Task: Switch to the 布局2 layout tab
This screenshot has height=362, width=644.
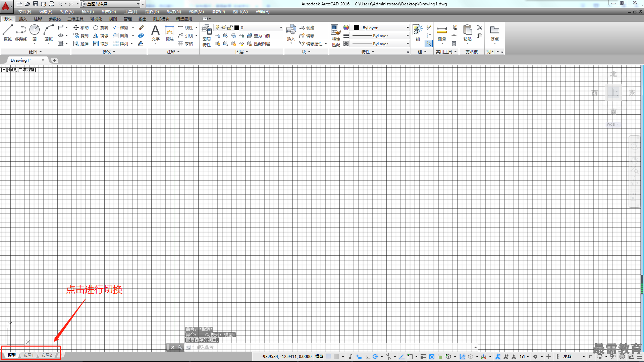Action: click(47, 355)
